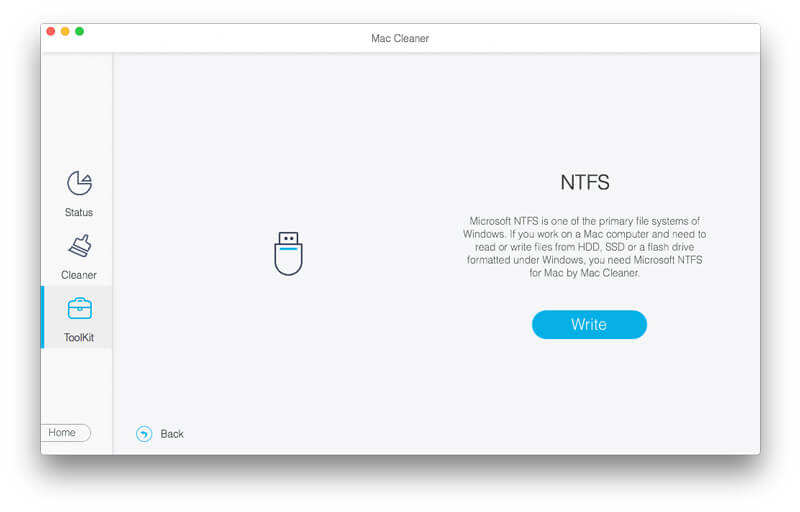
Task: Click the circular Back arrow icon
Action: coord(144,434)
